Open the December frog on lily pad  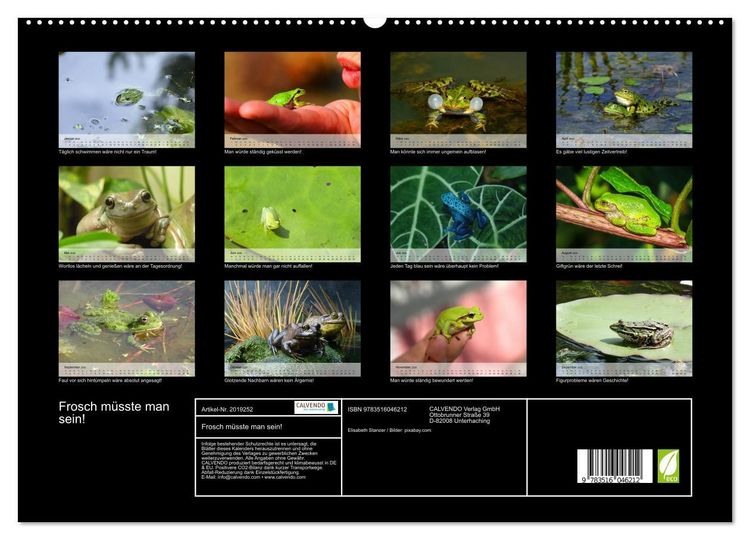tap(624, 328)
